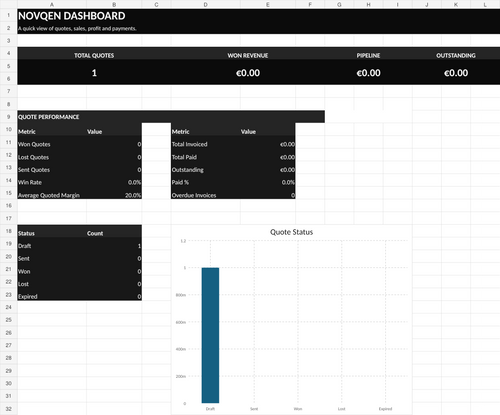Select the "Sent" status cell in the table
The image size is (500, 415).
pyautogui.click(x=24, y=259)
